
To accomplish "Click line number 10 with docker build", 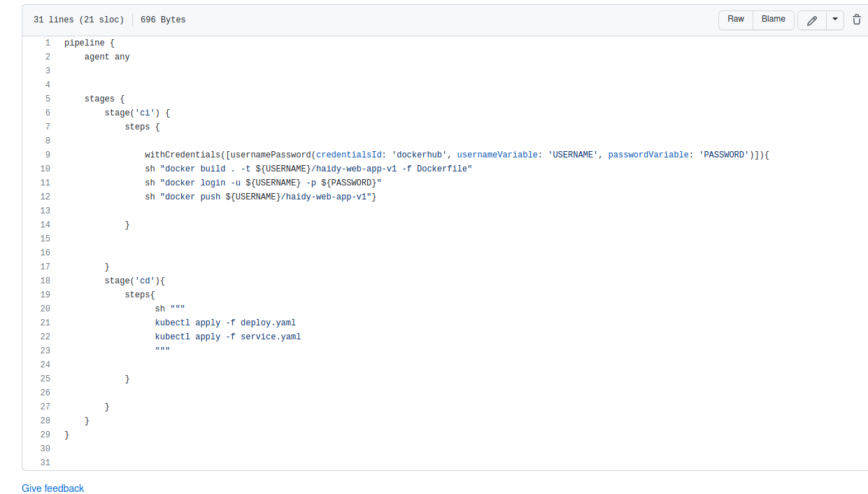I will click(x=45, y=169).
